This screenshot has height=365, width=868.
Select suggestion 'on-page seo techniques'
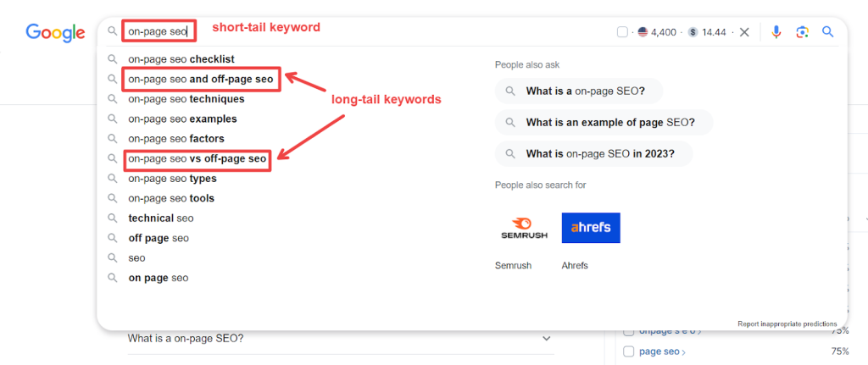(186, 99)
